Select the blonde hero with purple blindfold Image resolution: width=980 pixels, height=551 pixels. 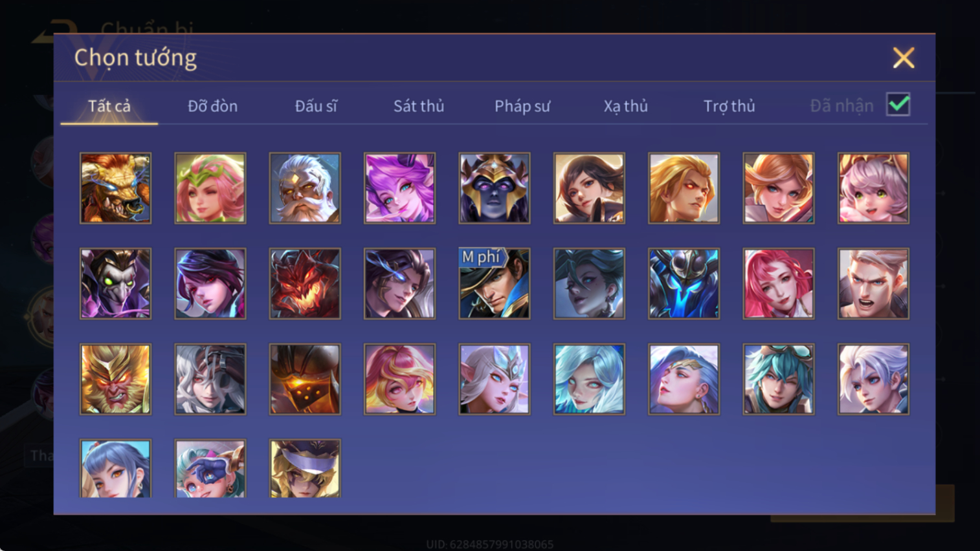[x=305, y=468]
